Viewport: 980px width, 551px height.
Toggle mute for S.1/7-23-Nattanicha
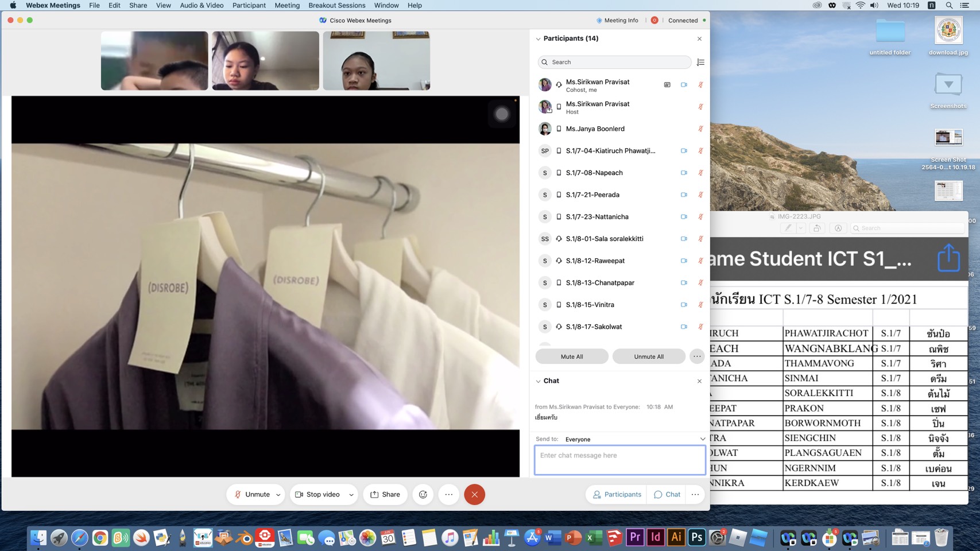point(700,217)
